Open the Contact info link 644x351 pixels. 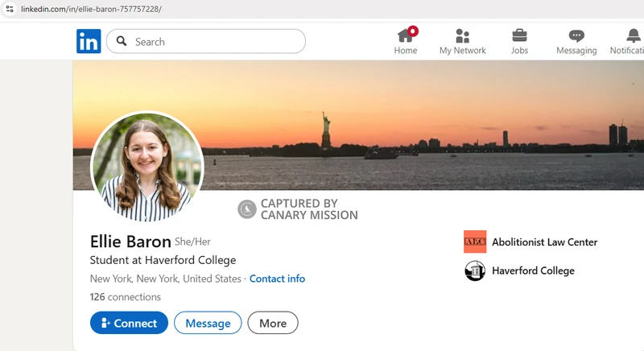277,279
